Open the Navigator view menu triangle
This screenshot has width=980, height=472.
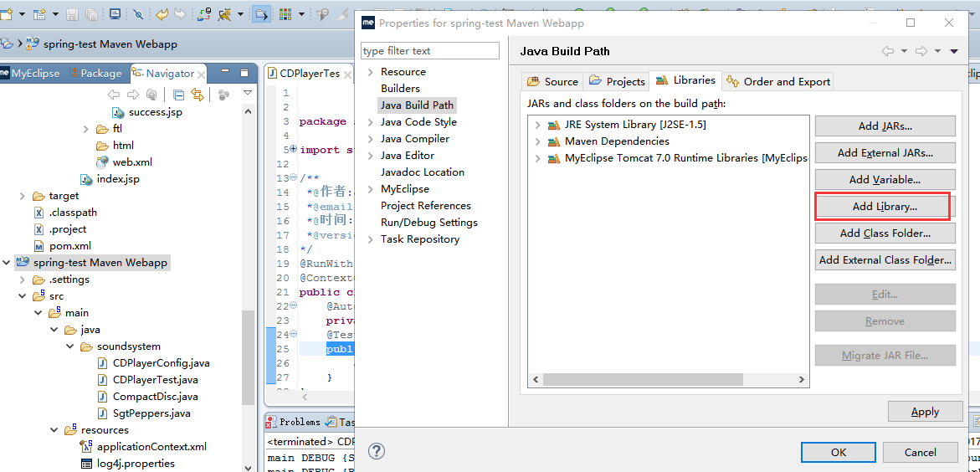click(x=248, y=93)
